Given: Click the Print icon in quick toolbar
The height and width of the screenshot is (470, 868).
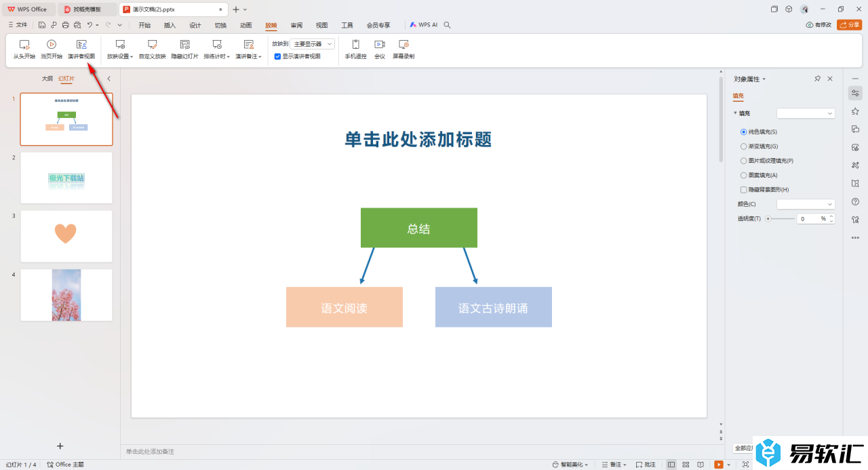Looking at the screenshot, I should coord(66,25).
